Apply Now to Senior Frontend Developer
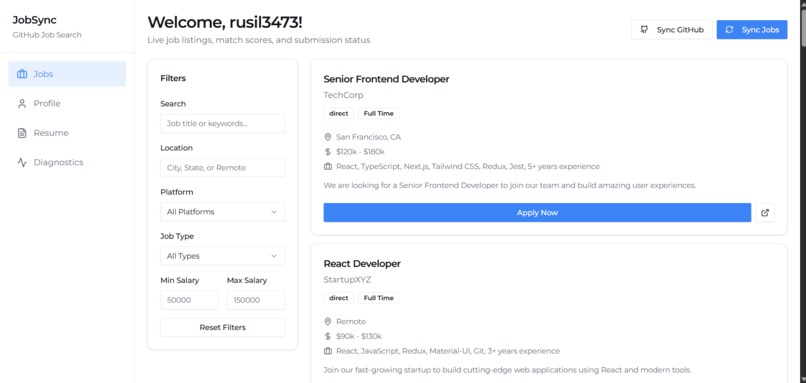Image resolution: width=806 pixels, height=383 pixels. 537,213
